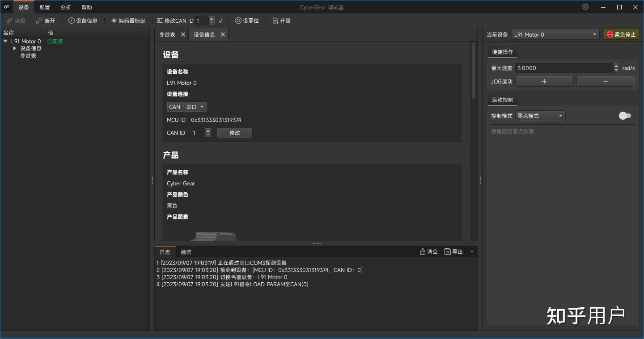The image size is (644, 339).
Task: Open the 当前设备 device selector dropdown
Action: coord(555,34)
